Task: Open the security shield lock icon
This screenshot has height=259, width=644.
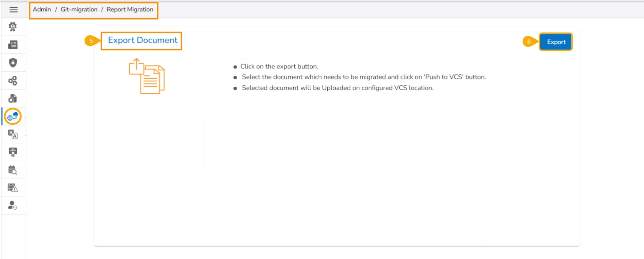Action: pyautogui.click(x=13, y=63)
